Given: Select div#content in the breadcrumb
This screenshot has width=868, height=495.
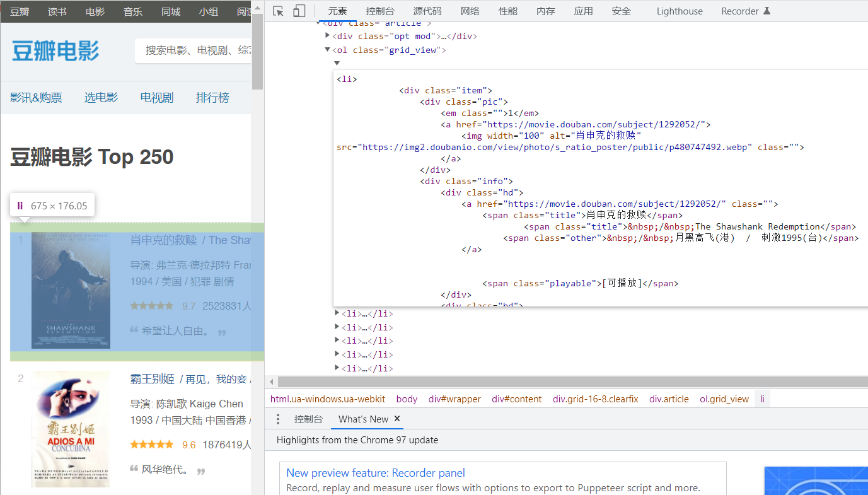Looking at the screenshot, I should point(517,399).
